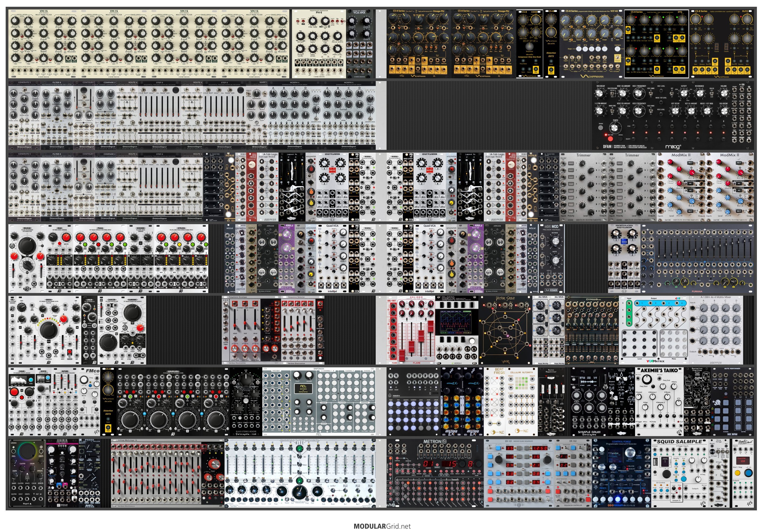This screenshot has width=765, height=532.
Task: Click the FMco Freq knob
Action: pos(84,380)
